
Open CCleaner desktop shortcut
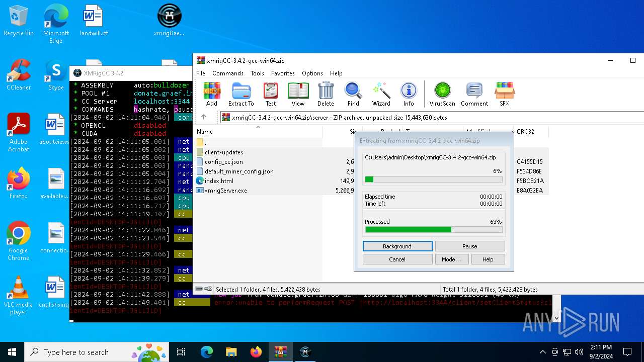(19, 75)
